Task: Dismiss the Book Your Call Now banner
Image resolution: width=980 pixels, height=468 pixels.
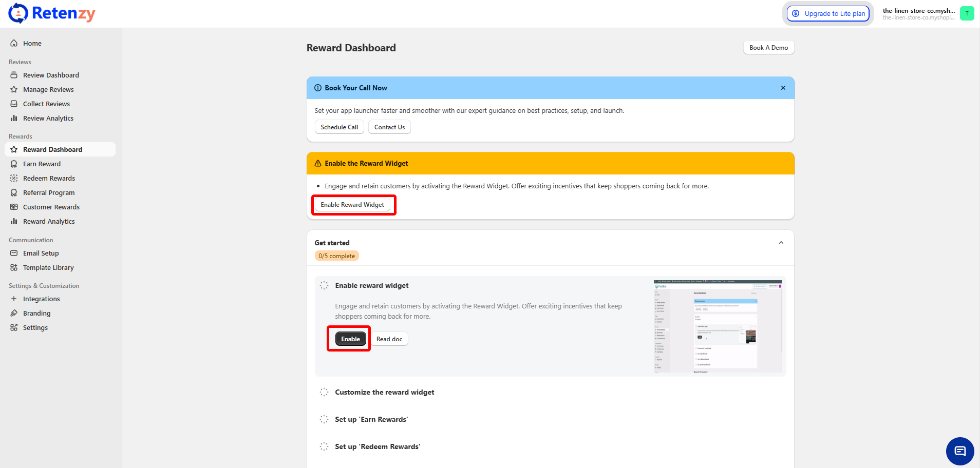Action: 783,88
